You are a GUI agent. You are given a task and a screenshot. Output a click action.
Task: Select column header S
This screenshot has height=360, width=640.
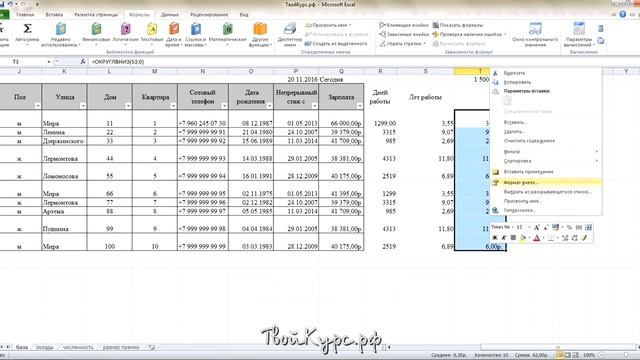pyautogui.click(x=425, y=71)
